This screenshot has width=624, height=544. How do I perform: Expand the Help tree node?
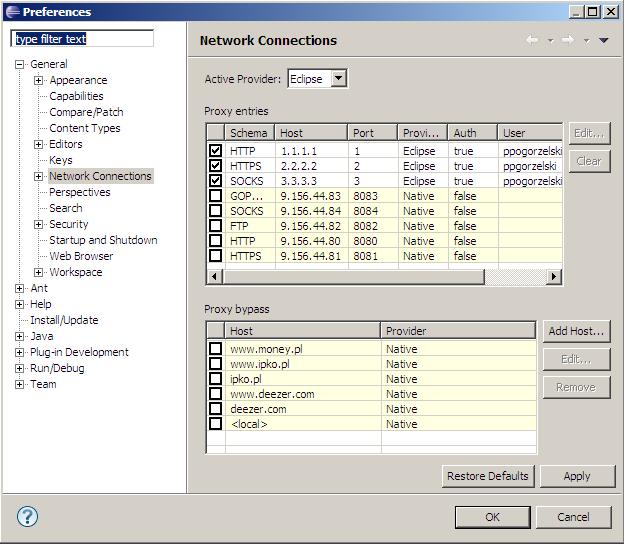click(x=19, y=304)
